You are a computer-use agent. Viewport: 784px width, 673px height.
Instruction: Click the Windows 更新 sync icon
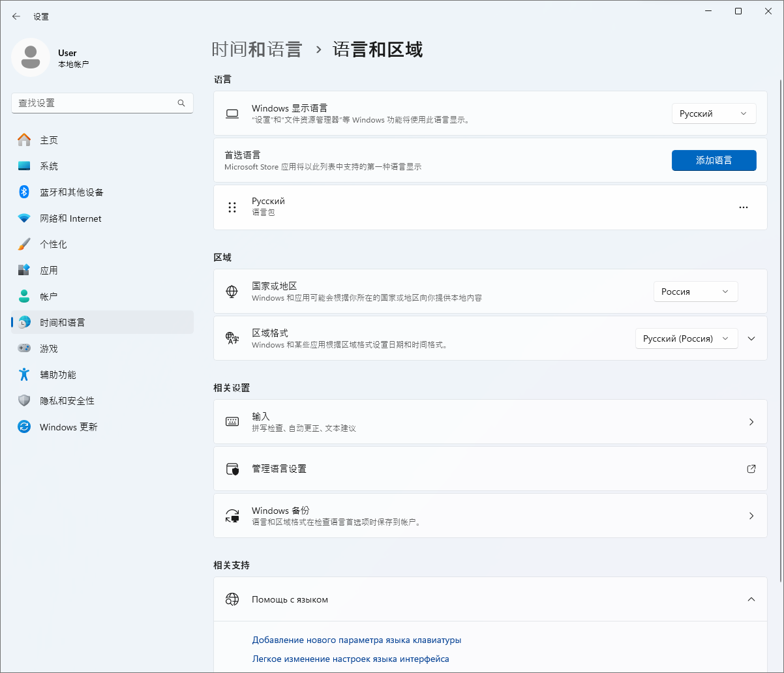click(x=24, y=426)
